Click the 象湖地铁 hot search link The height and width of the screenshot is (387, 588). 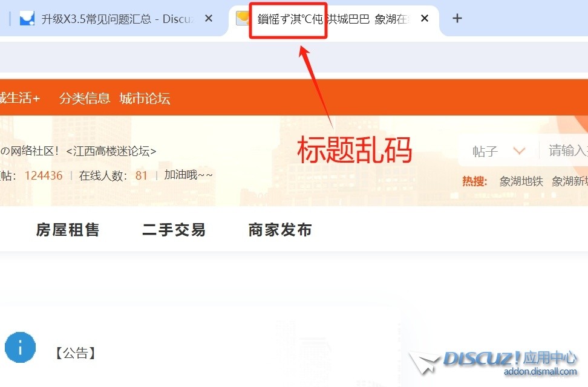tap(521, 181)
